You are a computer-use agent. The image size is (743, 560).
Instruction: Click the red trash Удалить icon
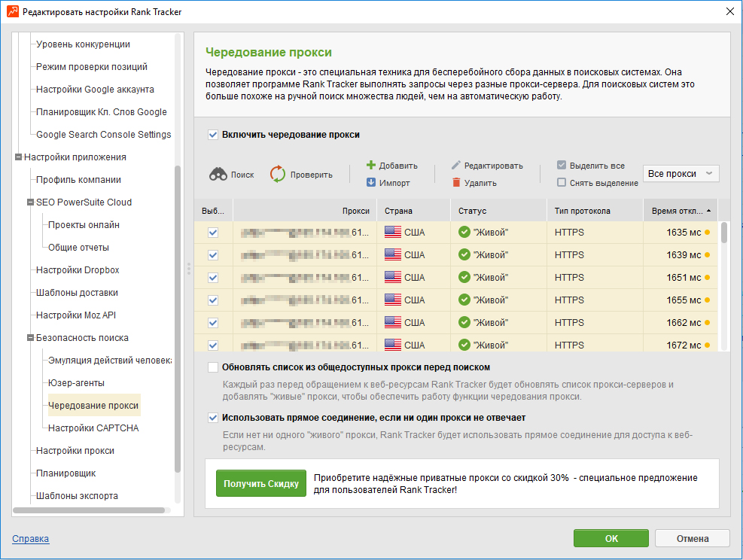456,182
